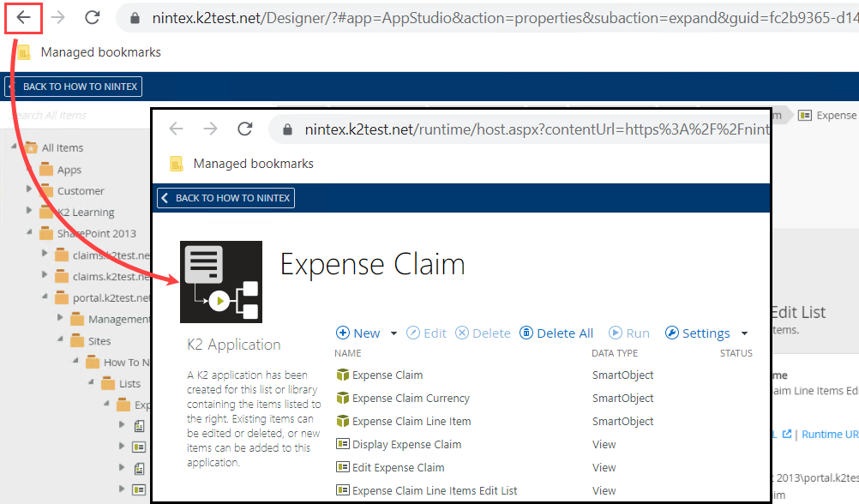Expand the Management folder node
This screenshot has width=859, height=504.
pyautogui.click(x=60, y=317)
